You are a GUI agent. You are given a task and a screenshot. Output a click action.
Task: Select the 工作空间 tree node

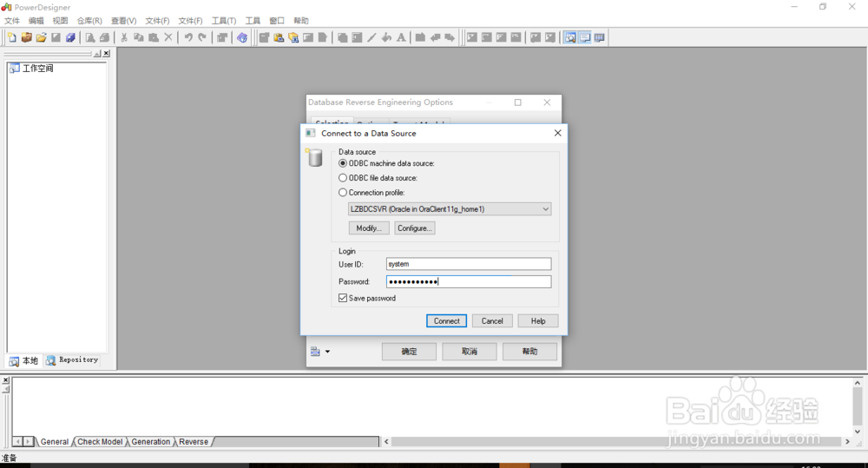[37, 68]
